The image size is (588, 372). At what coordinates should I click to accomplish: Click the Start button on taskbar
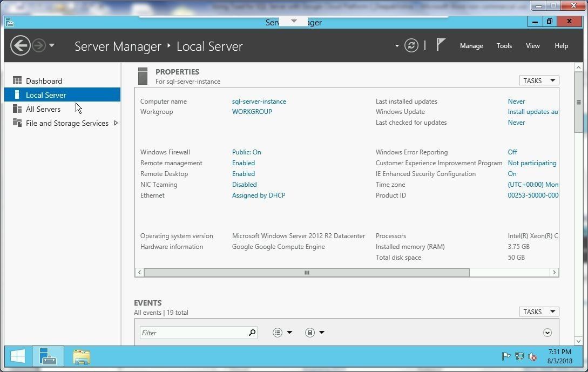pyautogui.click(x=18, y=357)
